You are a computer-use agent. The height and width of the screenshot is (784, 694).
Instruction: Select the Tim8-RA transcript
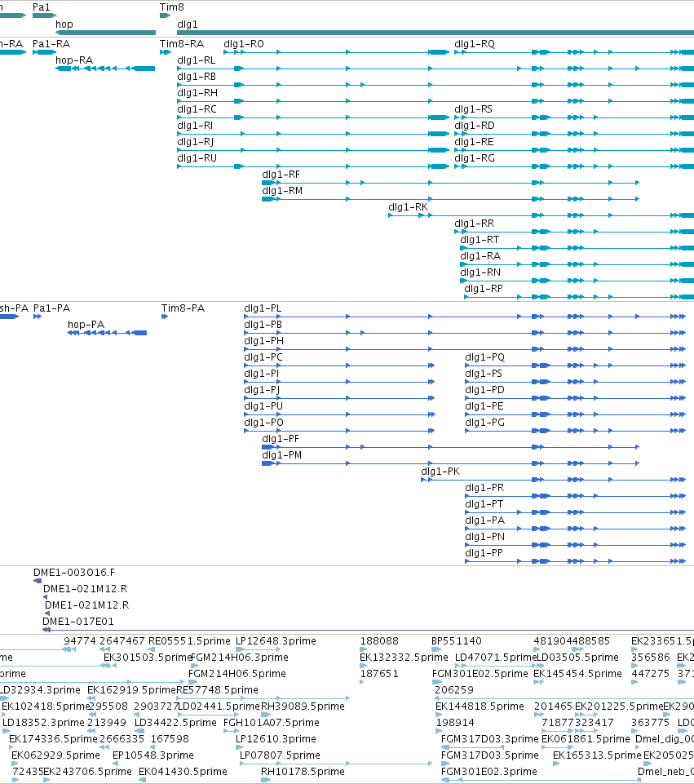click(x=166, y=52)
